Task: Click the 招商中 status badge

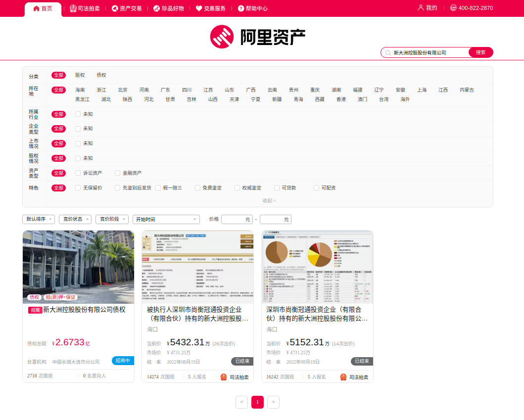Action: click(x=123, y=361)
